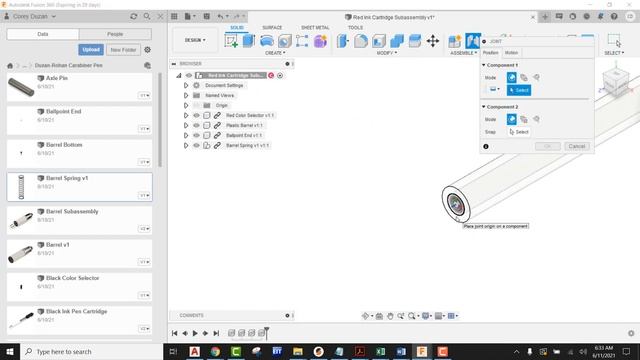Expand the Document Settings node

[x=186, y=85]
